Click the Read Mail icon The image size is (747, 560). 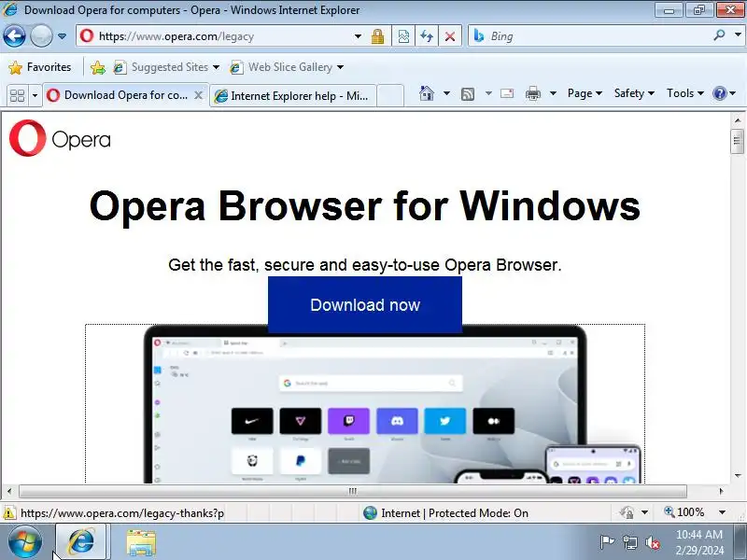507,93
